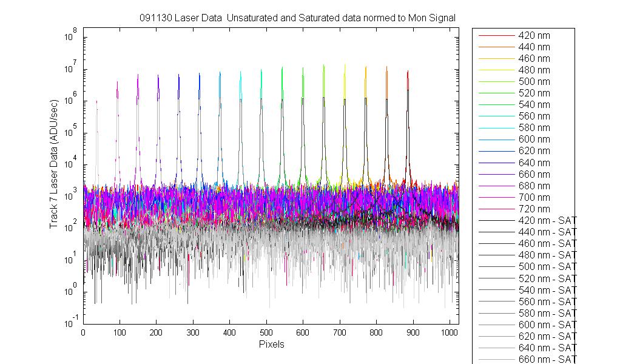
Task: Click the '680 nm' legend label
Action: click(x=534, y=186)
